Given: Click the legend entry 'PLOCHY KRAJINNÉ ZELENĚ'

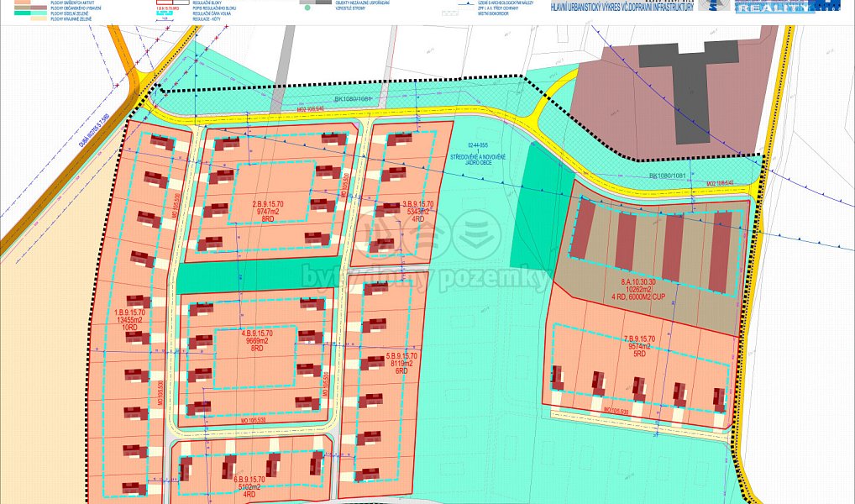Looking at the screenshot, I should [71, 19].
